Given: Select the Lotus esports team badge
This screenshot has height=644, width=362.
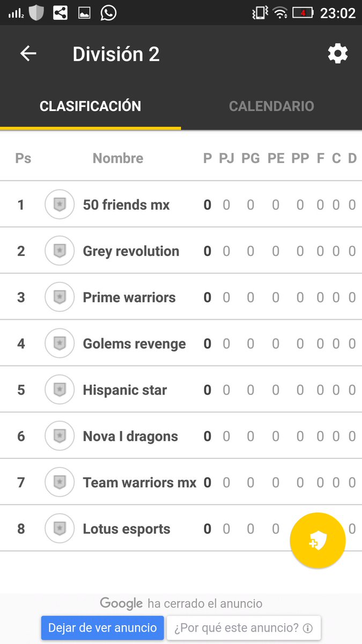Looking at the screenshot, I should click(x=60, y=529).
